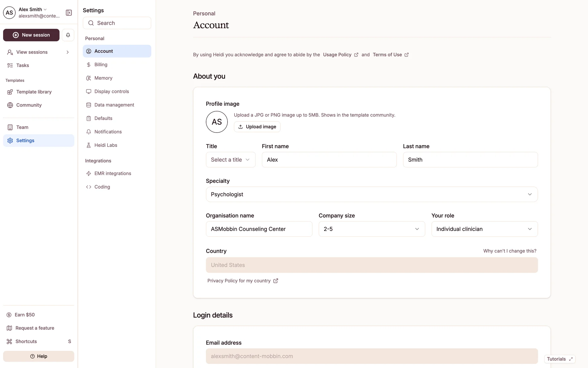Open Coding settings with brackets icon

click(102, 187)
